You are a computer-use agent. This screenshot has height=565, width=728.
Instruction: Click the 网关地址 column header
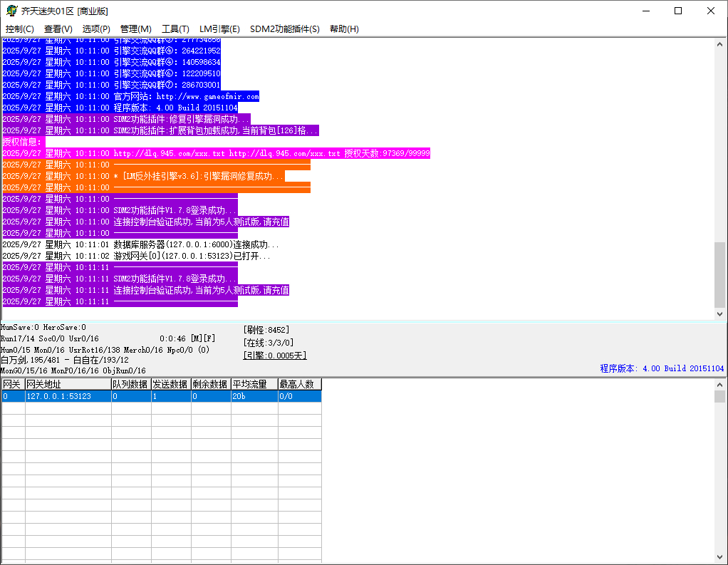coord(68,385)
